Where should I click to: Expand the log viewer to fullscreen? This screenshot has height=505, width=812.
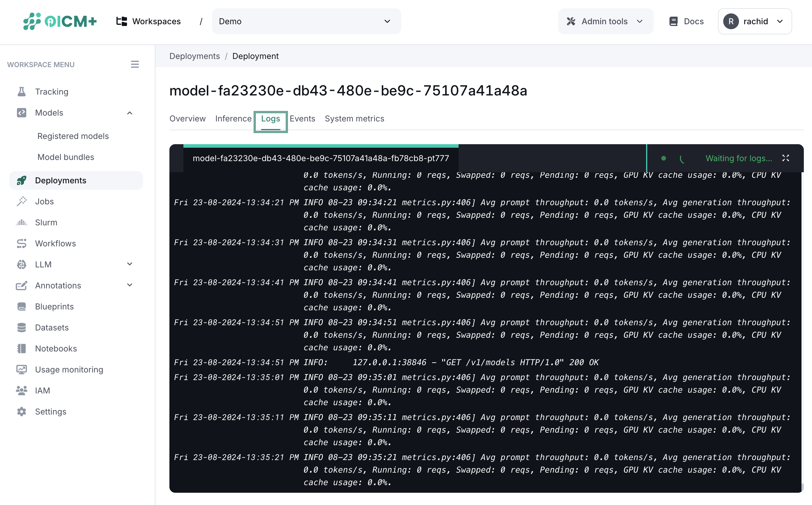(786, 158)
